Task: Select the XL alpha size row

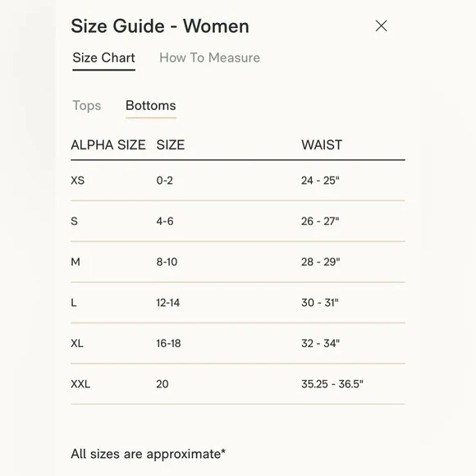Action: tap(238, 343)
